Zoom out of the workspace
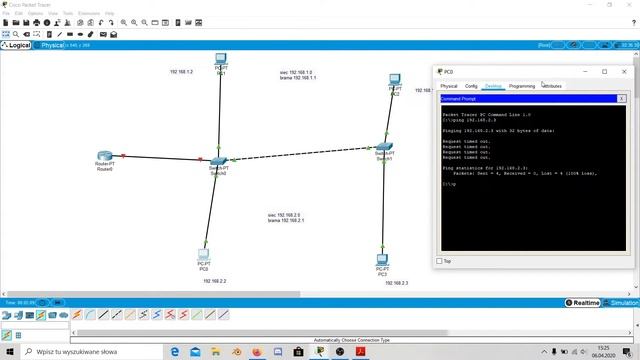This screenshot has width=640, height=360. pos(144,23)
